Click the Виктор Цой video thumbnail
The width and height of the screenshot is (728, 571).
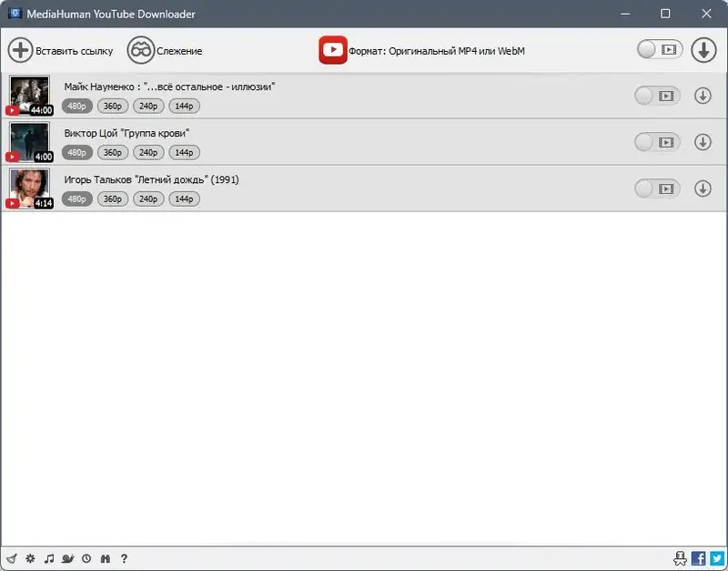pos(29,141)
